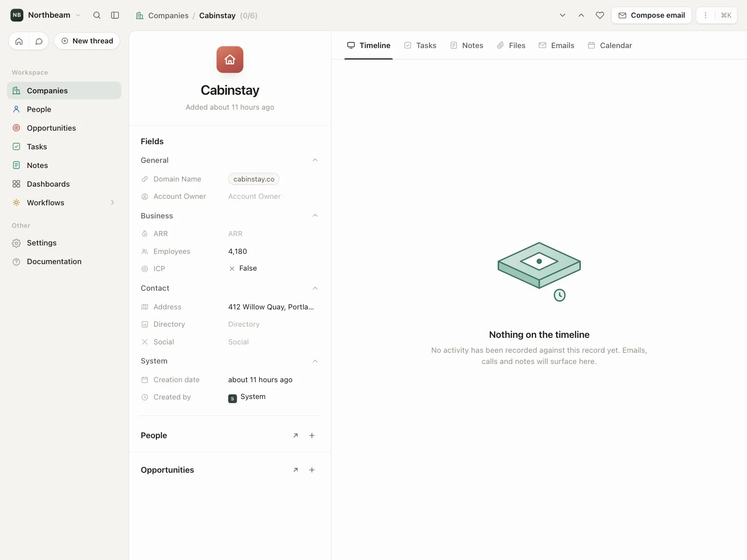Toggle the sidebar panel icon
Image resolution: width=747 pixels, height=560 pixels.
115,15
